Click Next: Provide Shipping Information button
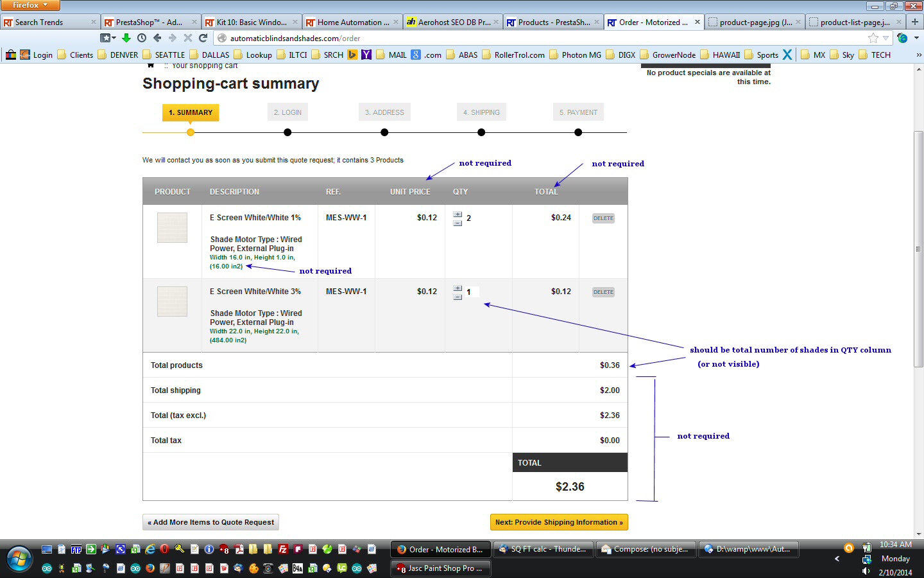This screenshot has width=924, height=578. (559, 522)
